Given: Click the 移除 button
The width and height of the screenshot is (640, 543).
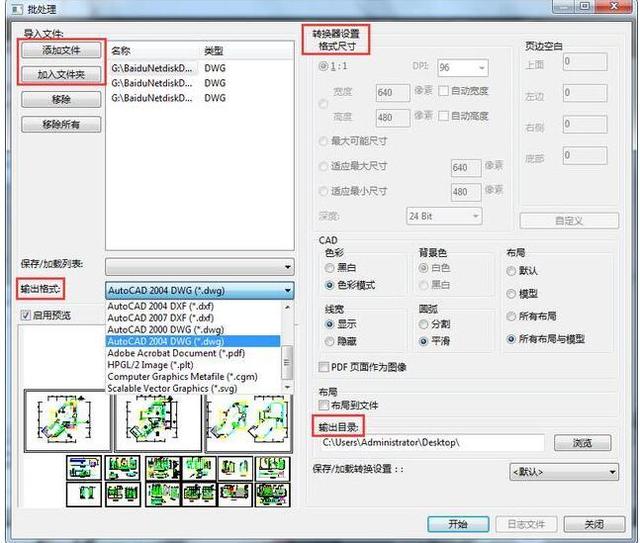Looking at the screenshot, I should (x=61, y=100).
